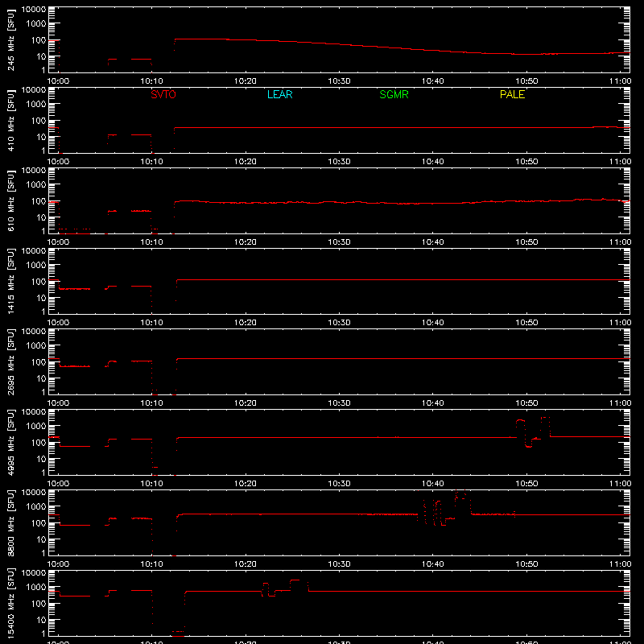The image size is (644, 644).
Task: Click 11:00 tick below the 245 MHz panel
Action: click(x=620, y=81)
